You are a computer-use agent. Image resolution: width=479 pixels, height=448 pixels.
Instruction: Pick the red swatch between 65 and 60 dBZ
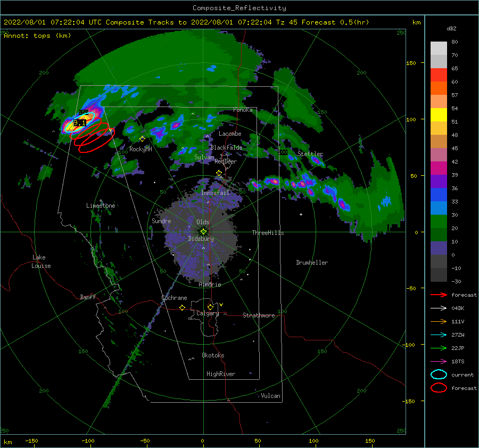439,75
